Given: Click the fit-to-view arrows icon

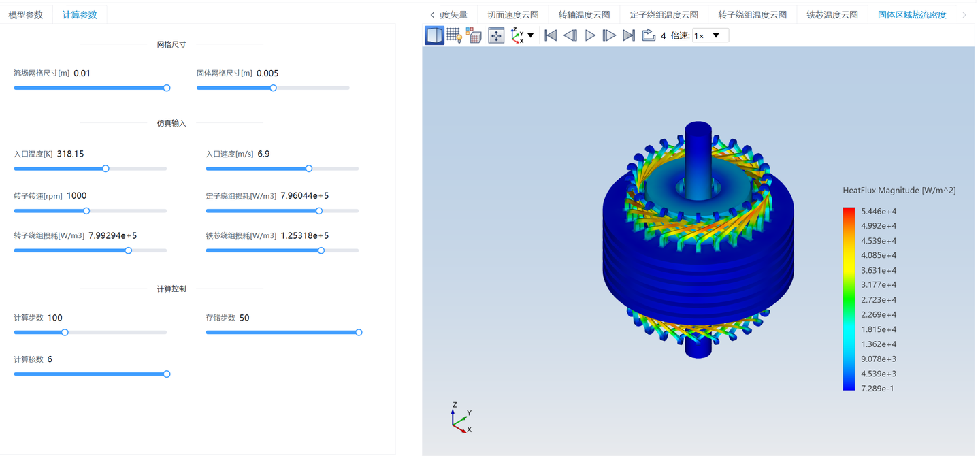Looking at the screenshot, I should [x=496, y=35].
